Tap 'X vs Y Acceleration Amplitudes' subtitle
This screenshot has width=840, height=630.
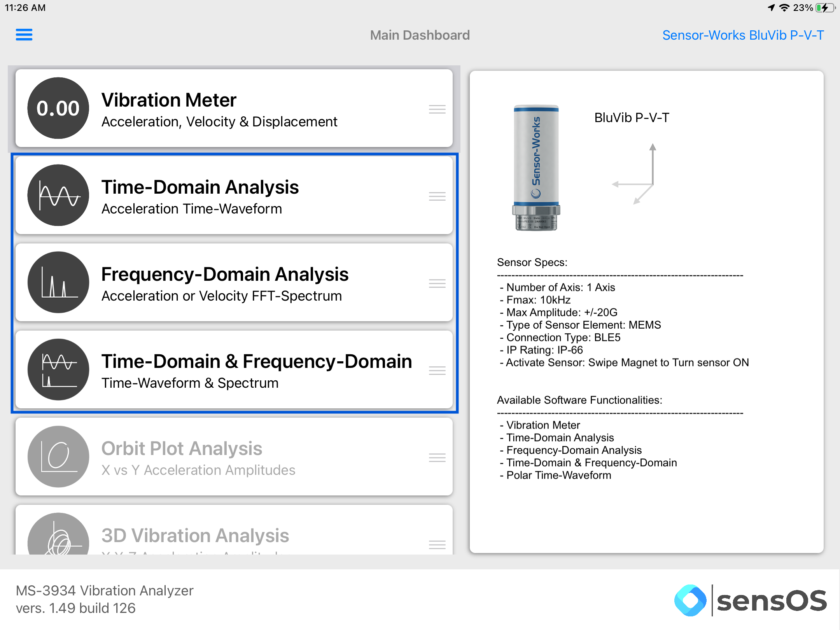[198, 470]
